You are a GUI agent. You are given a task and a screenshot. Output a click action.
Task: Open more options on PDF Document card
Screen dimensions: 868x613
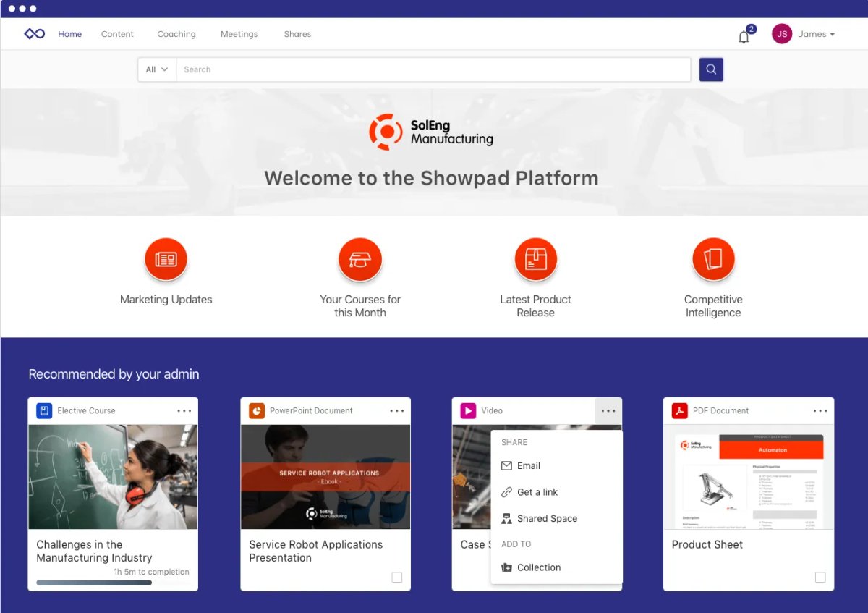click(820, 410)
